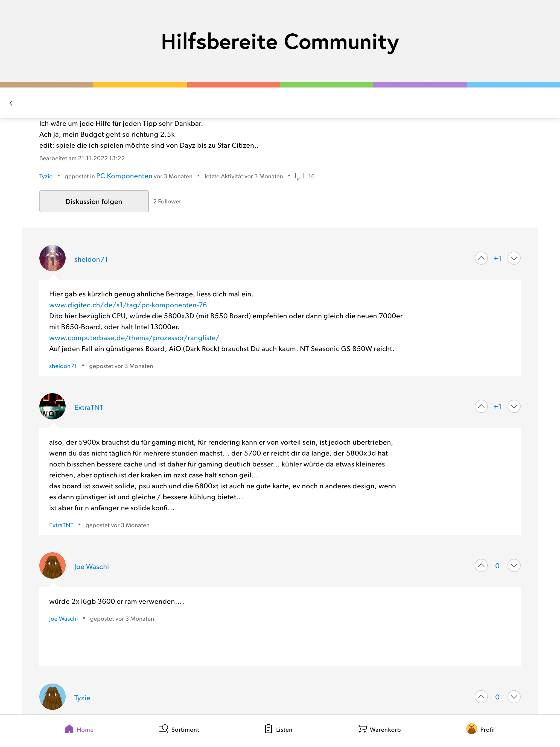Click the comment count speech bubble

coord(300,176)
